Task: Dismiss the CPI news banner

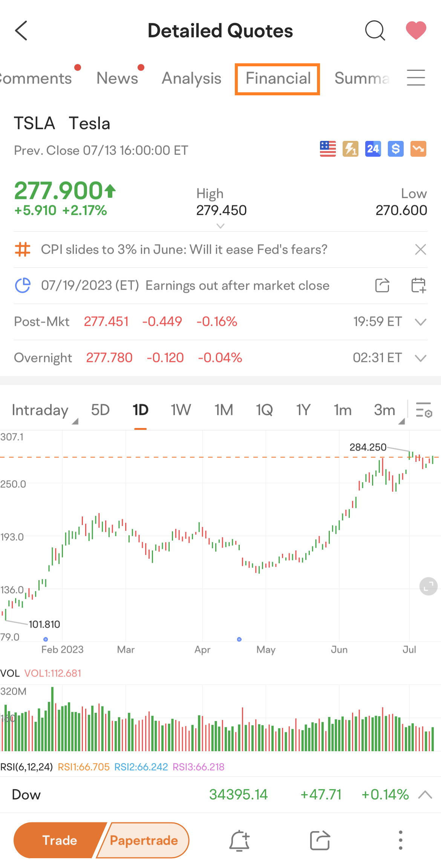Action: point(420,249)
